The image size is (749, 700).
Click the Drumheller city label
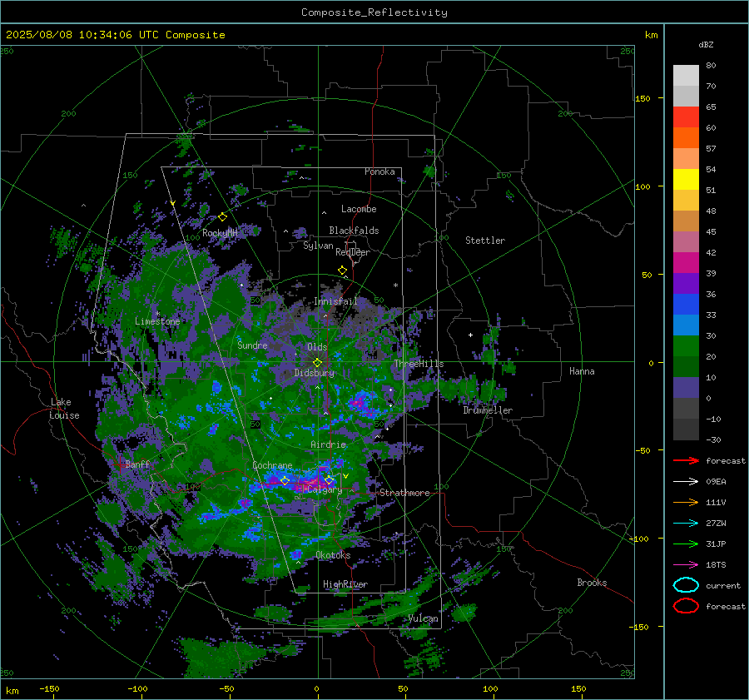click(488, 410)
